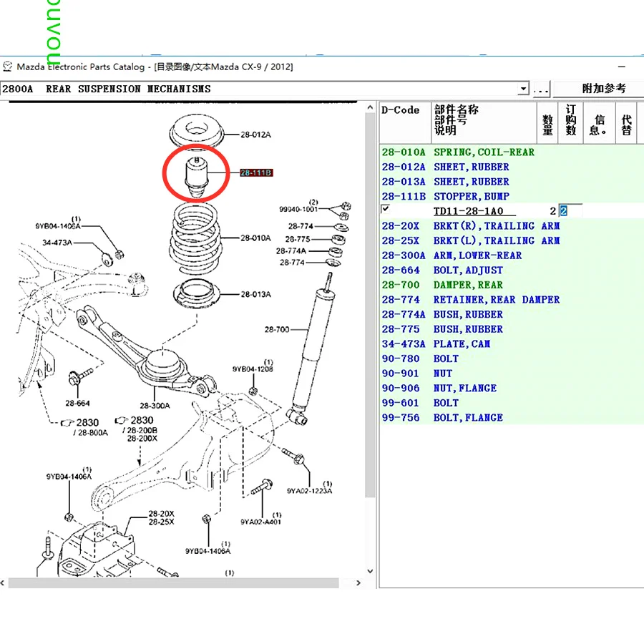Click the 28-010A callout label in diagram

[x=256, y=238]
